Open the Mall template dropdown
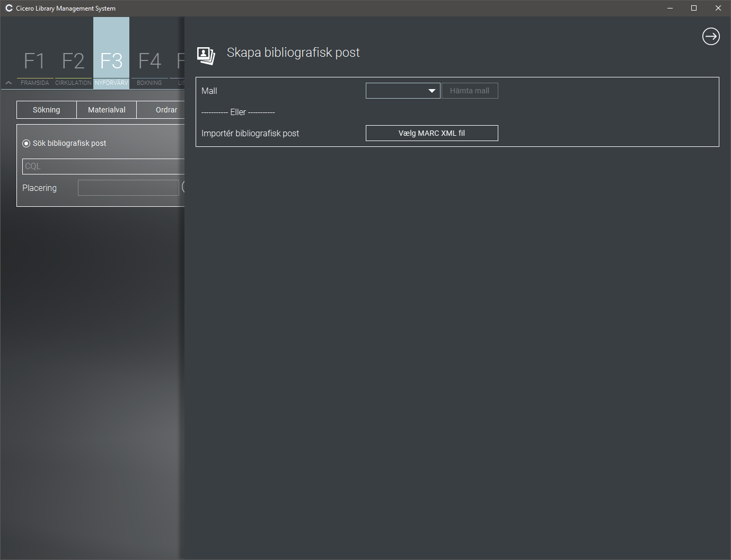Image resolution: width=731 pixels, height=560 pixels. point(403,91)
